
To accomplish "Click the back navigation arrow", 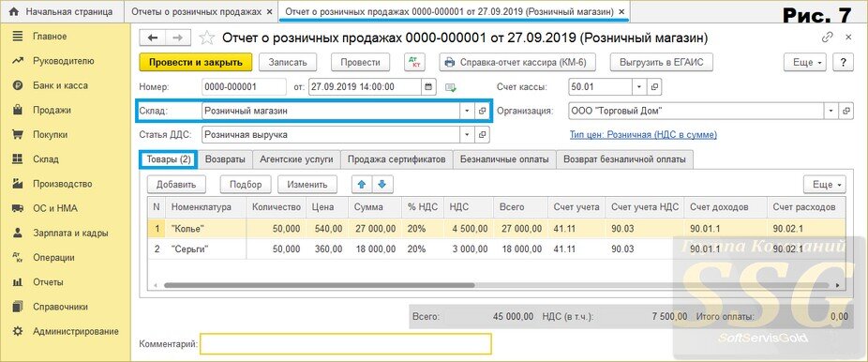I will (152, 38).
